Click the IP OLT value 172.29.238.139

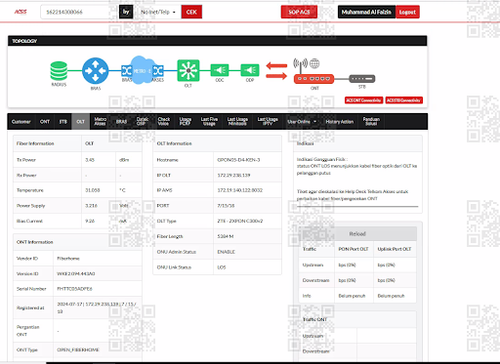234,175
